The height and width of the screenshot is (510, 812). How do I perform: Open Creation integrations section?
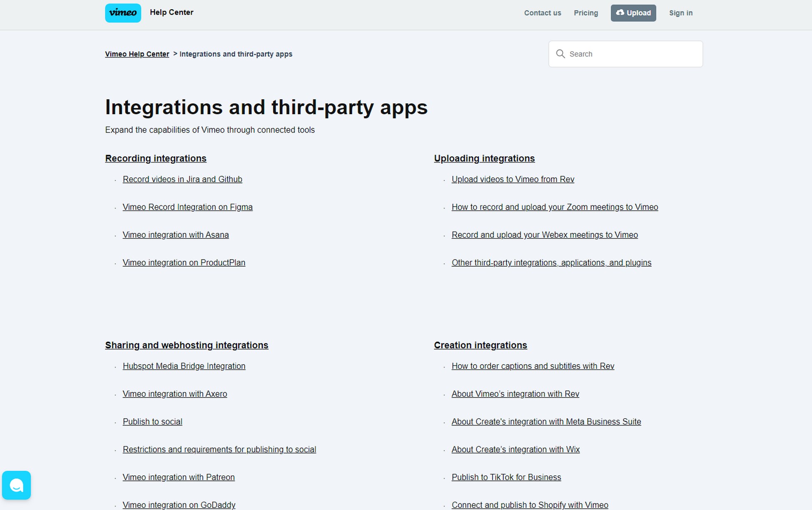(x=481, y=345)
